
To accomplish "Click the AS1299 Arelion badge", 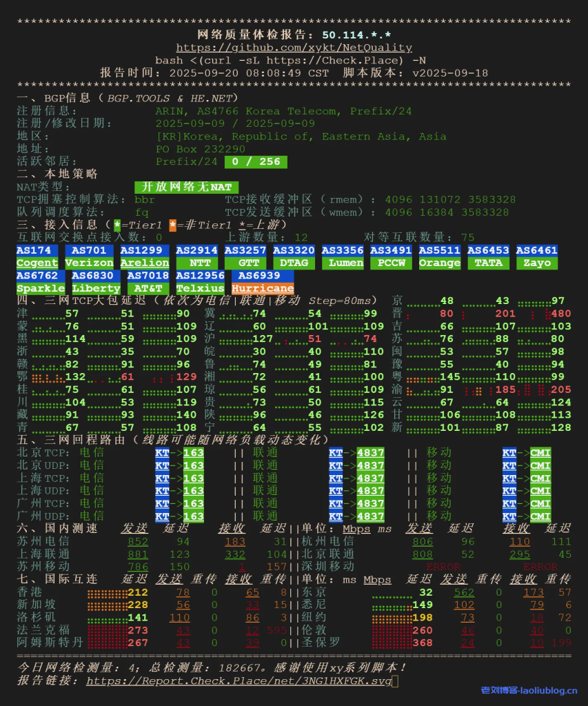I will [144, 256].
